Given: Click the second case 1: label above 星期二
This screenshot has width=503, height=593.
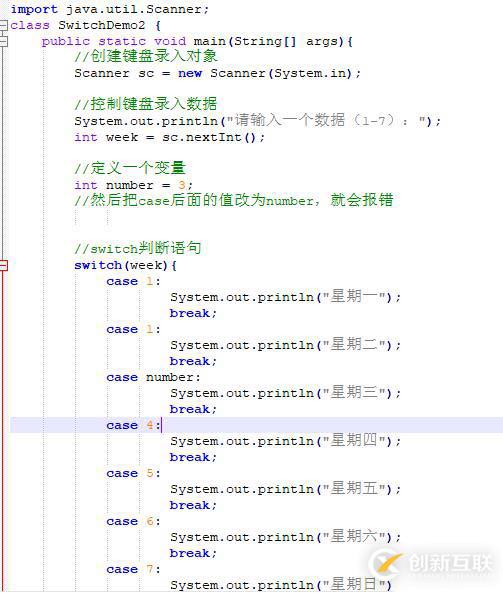Looking at the screenshot, I should click(x=134, y=329).
